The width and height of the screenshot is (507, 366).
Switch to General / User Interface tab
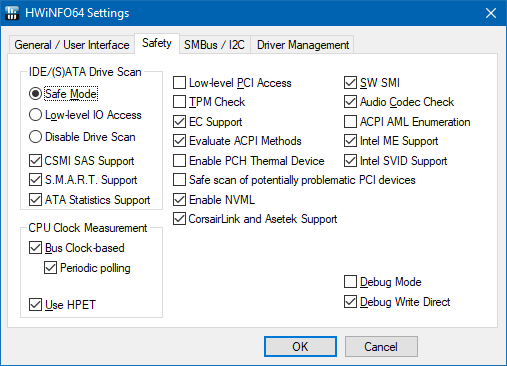pyautogui.click(x=72, y=45)
